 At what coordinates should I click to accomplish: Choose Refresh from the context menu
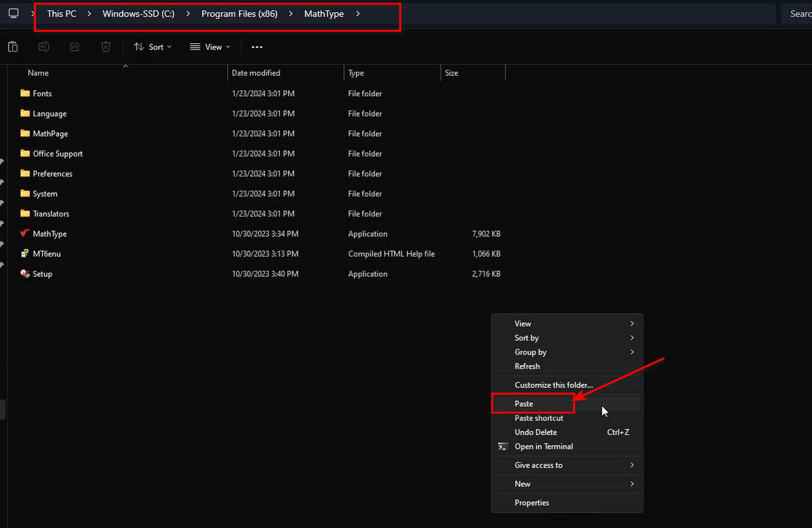coord(567,366)
